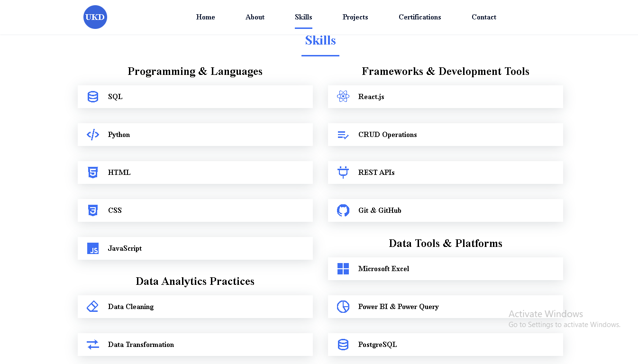The image size is (638, 364).
Task: Click the Power BI pie chart icon
Action: tap(343, 307)
